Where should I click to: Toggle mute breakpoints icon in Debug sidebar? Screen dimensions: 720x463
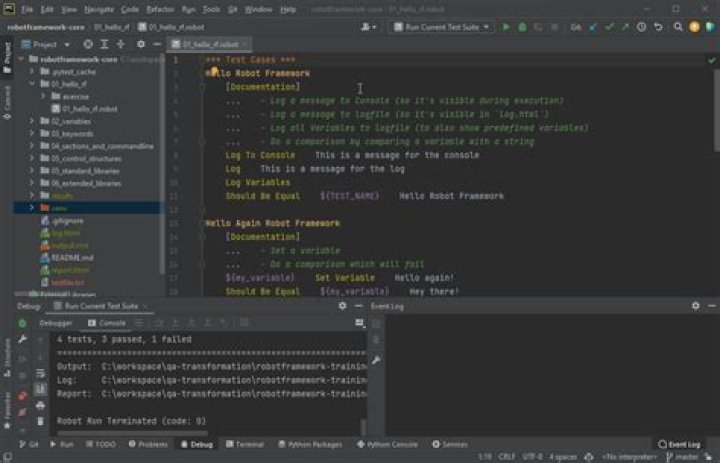tap(22, 412)
